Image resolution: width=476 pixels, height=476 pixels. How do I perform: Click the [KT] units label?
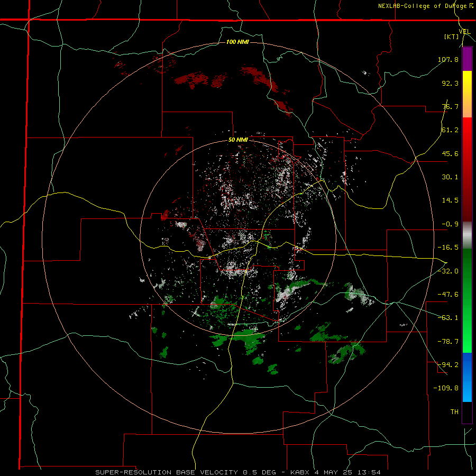pos(452,36)
